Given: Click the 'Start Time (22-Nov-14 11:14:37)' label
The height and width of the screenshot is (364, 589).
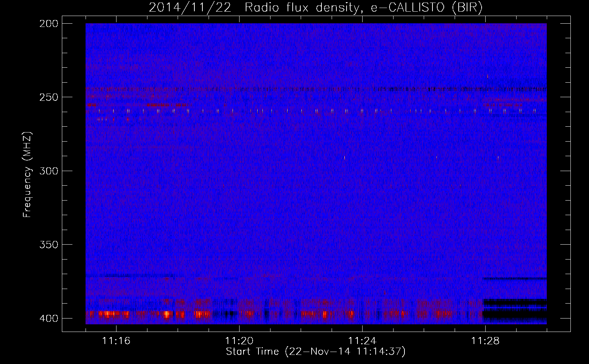Looking at the screenshot, I should tap(316, 352).
